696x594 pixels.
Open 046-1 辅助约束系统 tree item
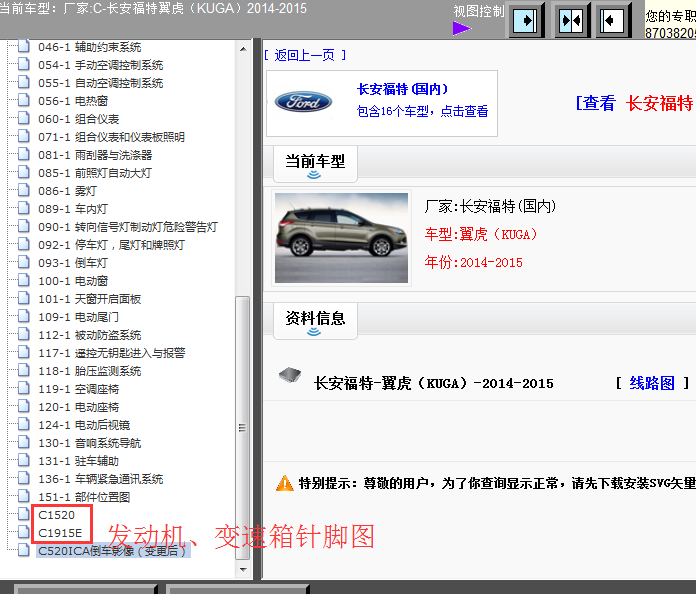pyautogui.click(x=89, y=47)
